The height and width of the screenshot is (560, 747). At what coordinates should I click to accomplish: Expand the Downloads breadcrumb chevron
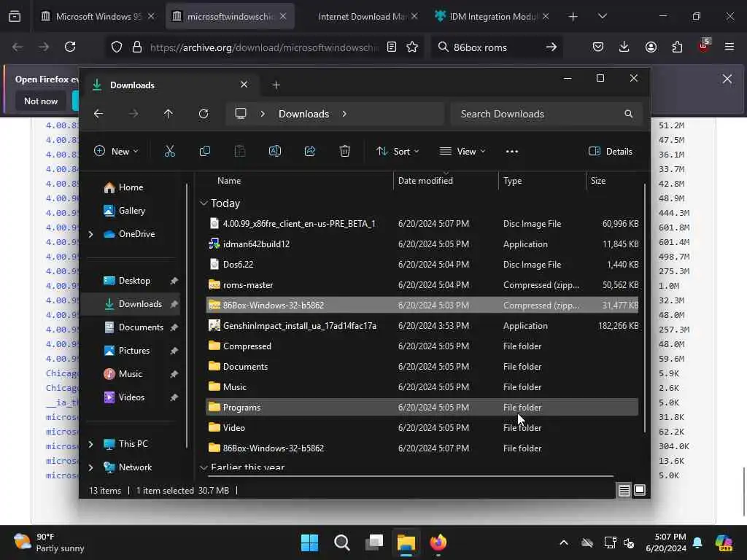[344, 114]
